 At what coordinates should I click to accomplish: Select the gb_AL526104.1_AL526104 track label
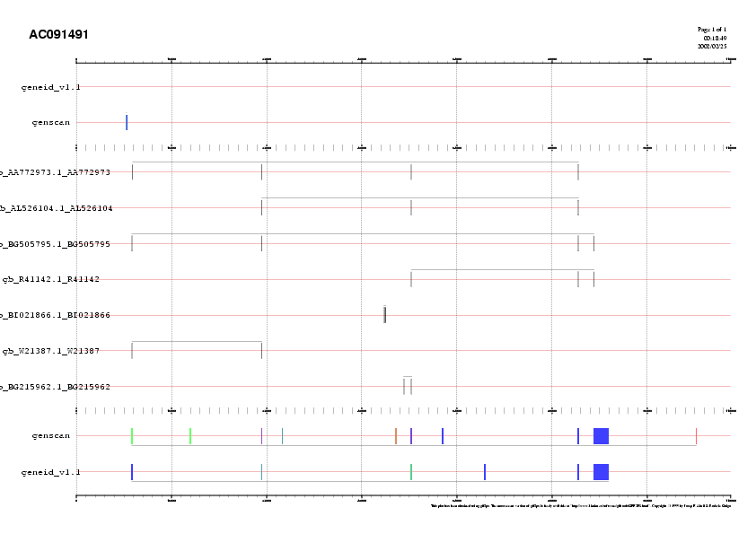57,208
